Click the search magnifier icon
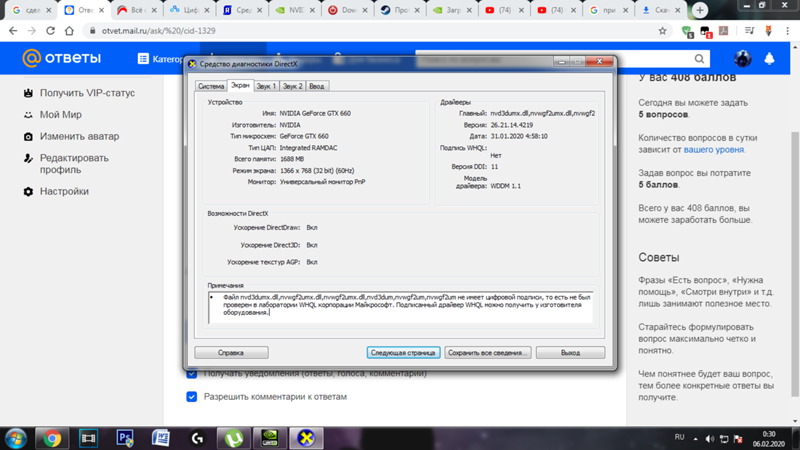 [699, 59]
